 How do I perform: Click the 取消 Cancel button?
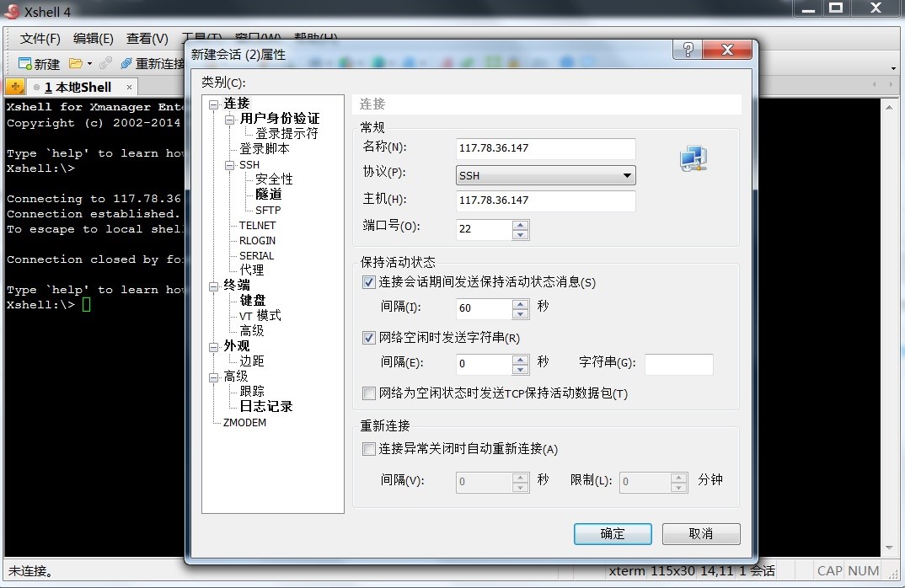point(701,534)
